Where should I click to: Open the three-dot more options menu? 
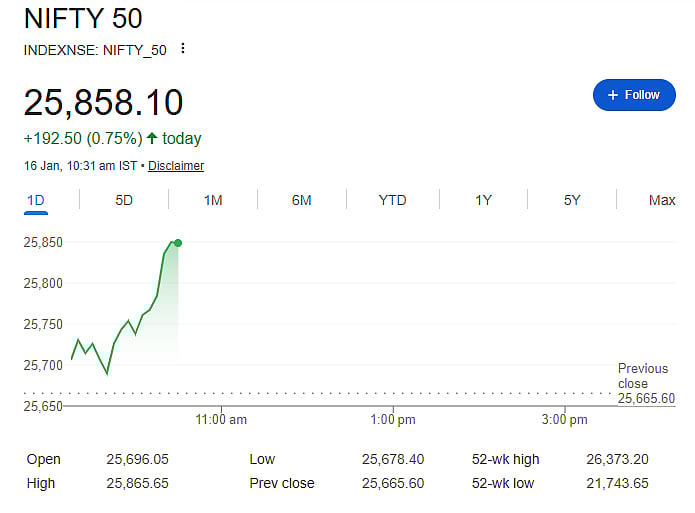click(x=183, y=49)
